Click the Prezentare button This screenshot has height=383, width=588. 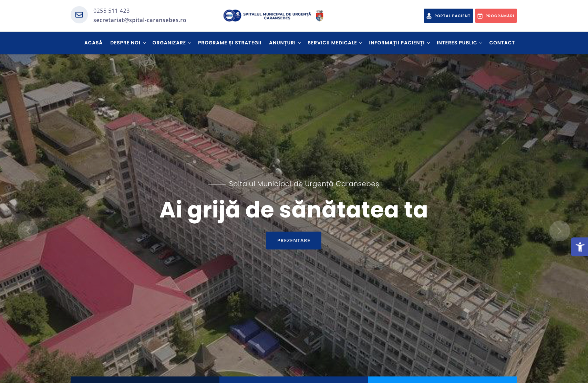pyautogui.click(x=294, y=241)
